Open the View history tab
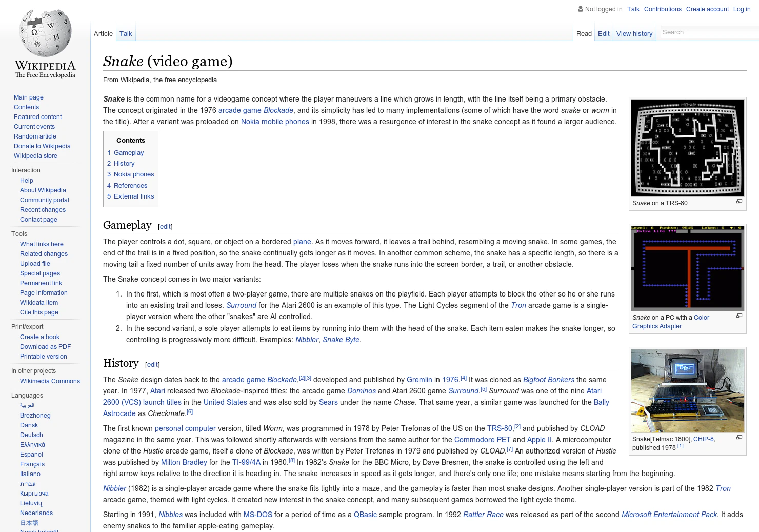Viewport: 759px width, 532px height. 634,34
